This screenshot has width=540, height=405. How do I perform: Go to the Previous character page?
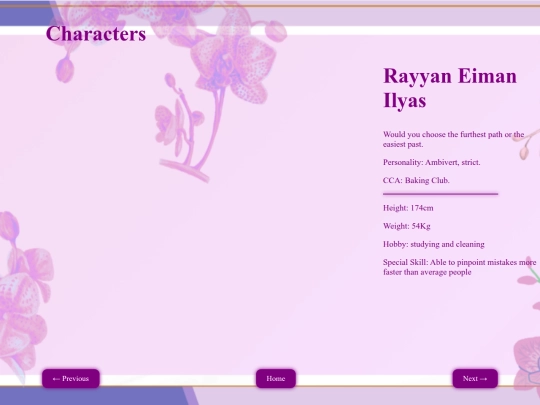pyautogui.click(x=71, y=378)
